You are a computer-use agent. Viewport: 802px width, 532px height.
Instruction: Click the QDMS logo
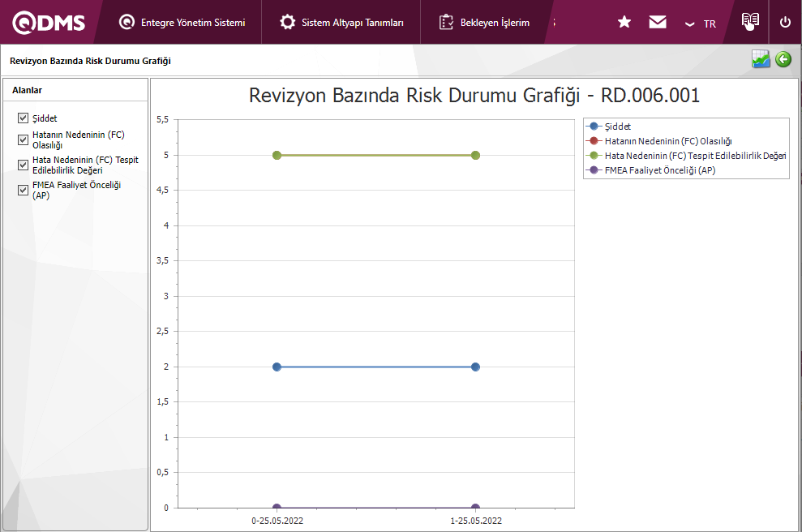(49, 22)
